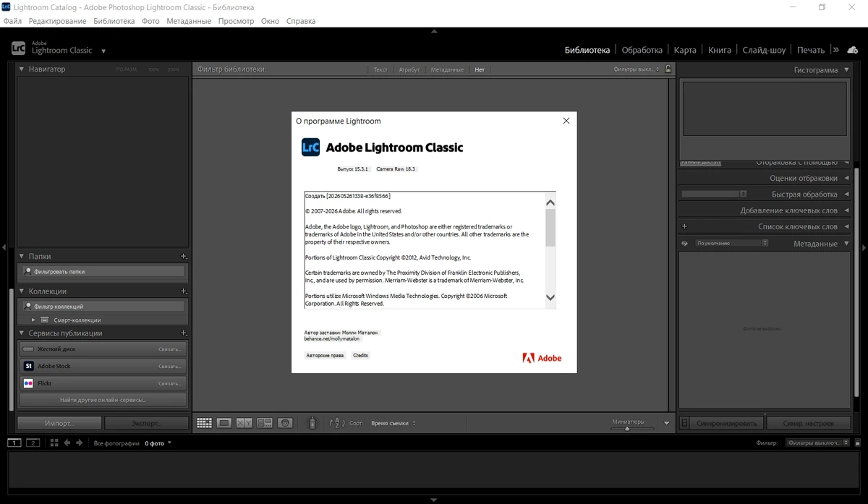Select the Painter spray can tool
Screen dimensions: 868x504
[312, 423]
